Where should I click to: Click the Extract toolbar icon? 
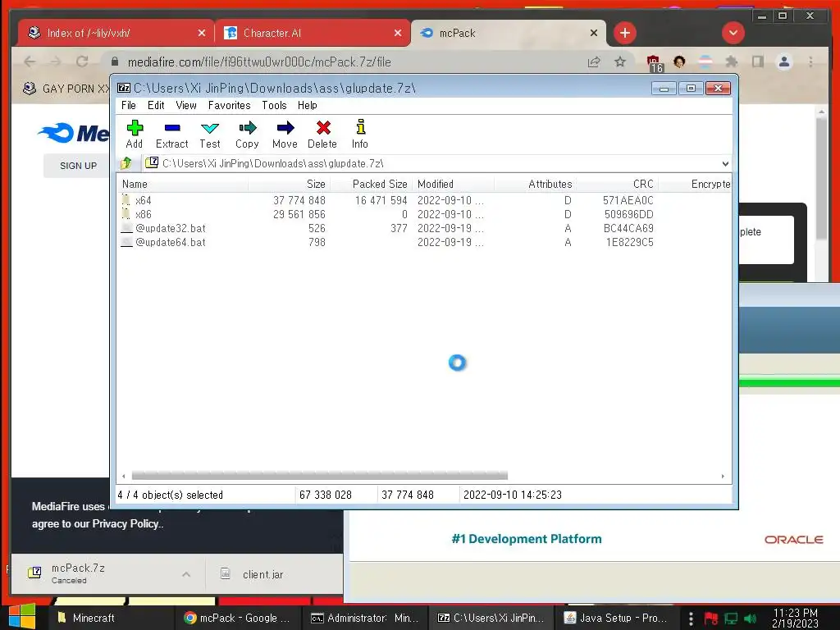172,134
